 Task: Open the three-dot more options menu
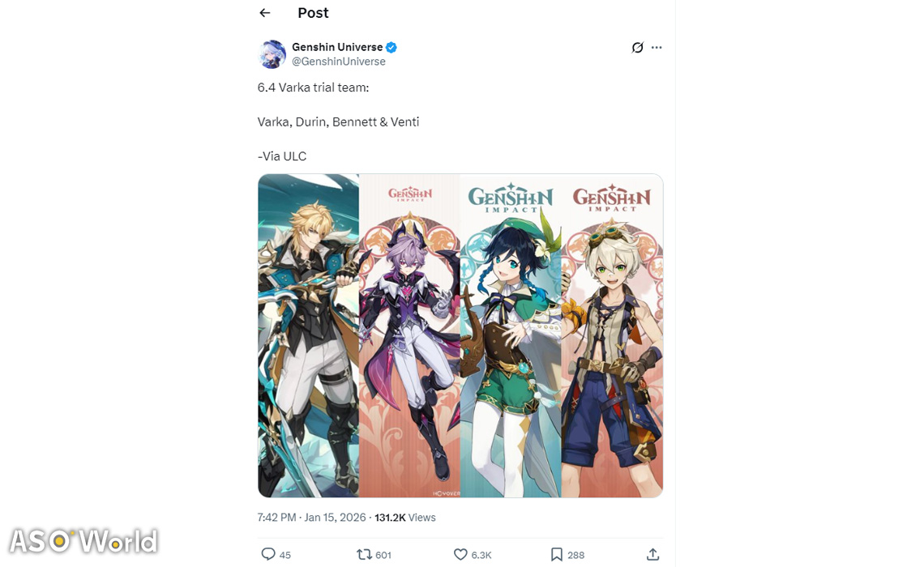click(657, 47)
